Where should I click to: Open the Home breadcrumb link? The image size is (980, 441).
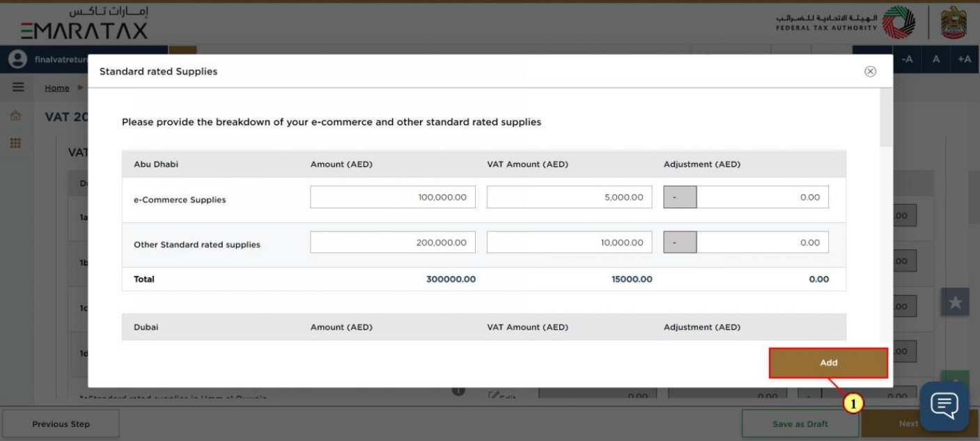57,88
